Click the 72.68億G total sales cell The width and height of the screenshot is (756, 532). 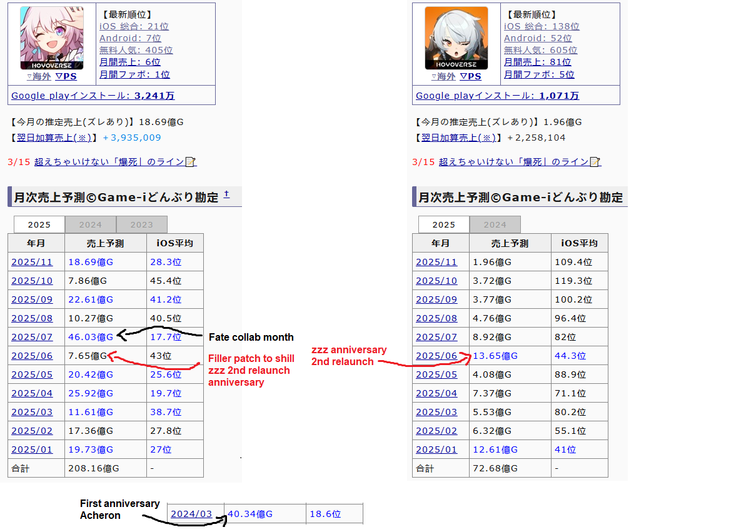tap(510, 468)
